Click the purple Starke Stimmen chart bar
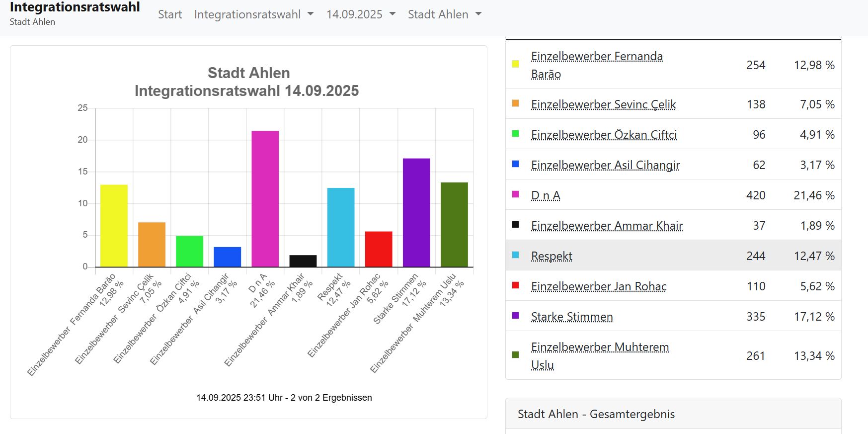This screenshot has height=434, width=868. click(416, 213)
